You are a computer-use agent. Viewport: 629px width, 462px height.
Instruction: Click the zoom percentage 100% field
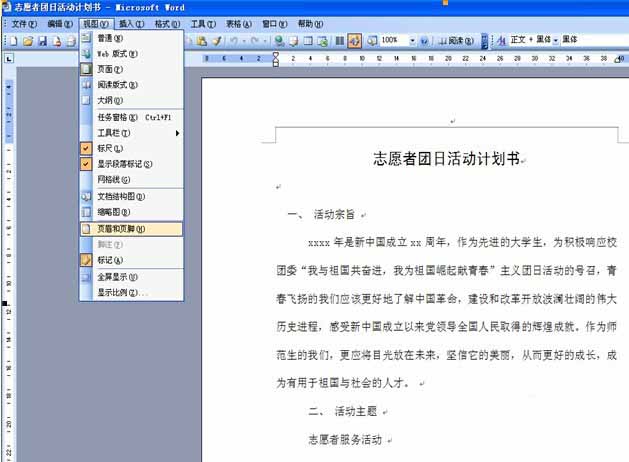(x=394, y=41)
